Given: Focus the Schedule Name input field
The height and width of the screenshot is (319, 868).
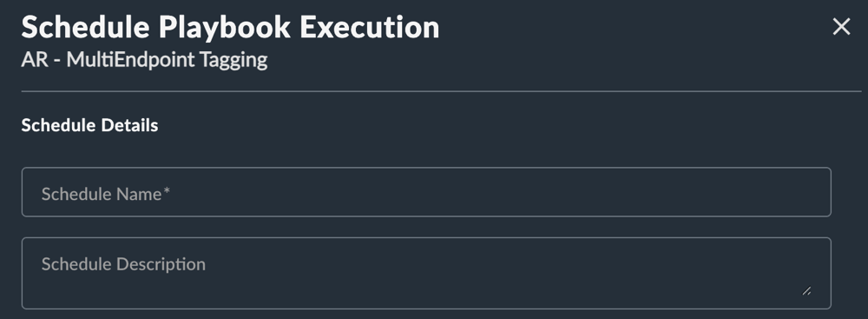Looking at the screenshot, I should tap(426, 192).
